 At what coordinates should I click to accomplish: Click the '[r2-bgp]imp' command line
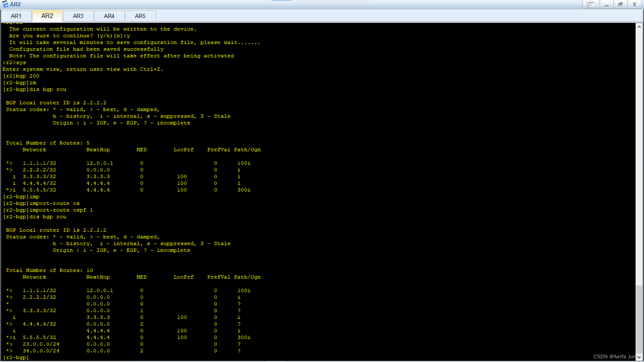pos(21,197)
